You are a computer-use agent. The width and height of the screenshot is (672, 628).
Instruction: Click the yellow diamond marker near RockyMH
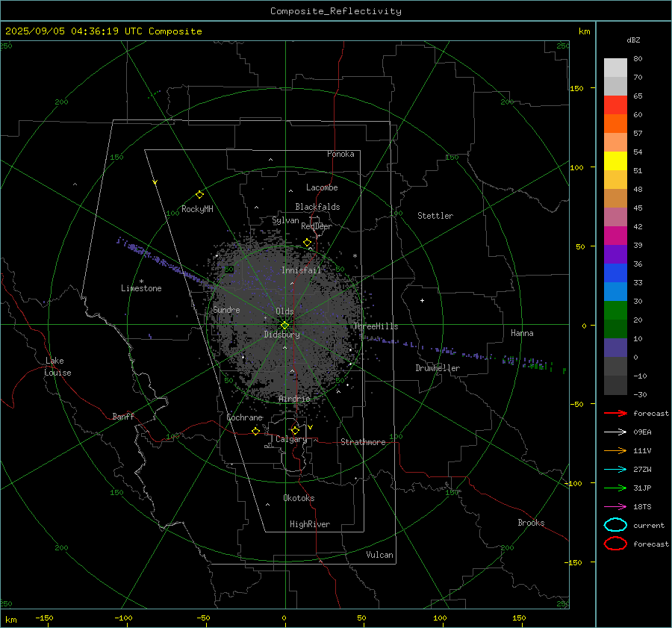tap(199, 195)
